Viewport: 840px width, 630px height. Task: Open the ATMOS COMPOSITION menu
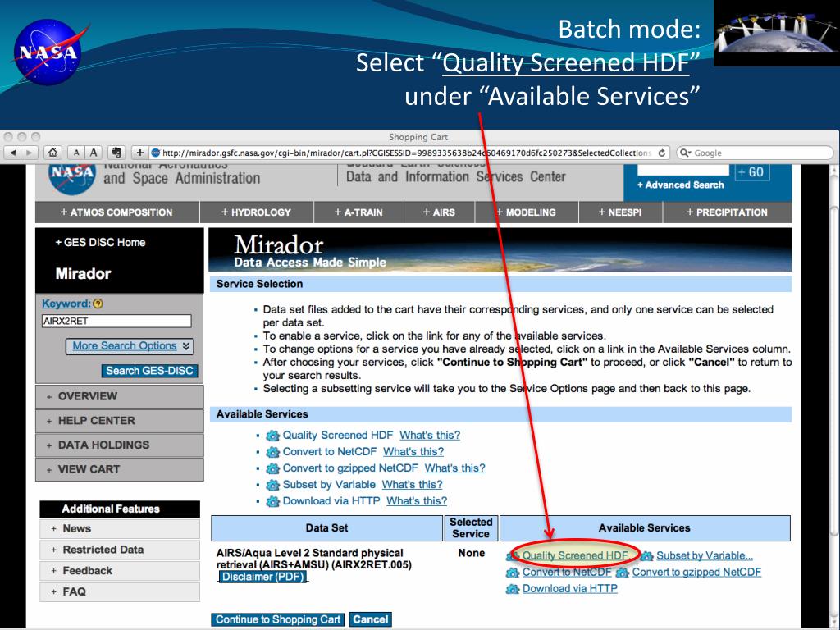pyautogui.click(x=116, y=212)
